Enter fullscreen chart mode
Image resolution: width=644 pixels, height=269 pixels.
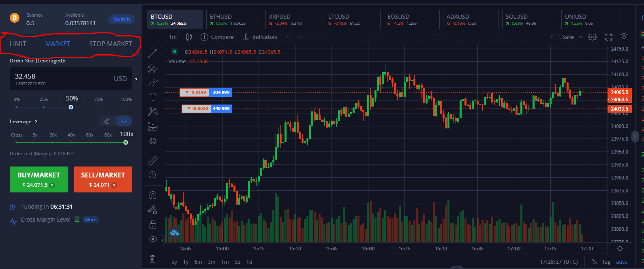[608, 37]
